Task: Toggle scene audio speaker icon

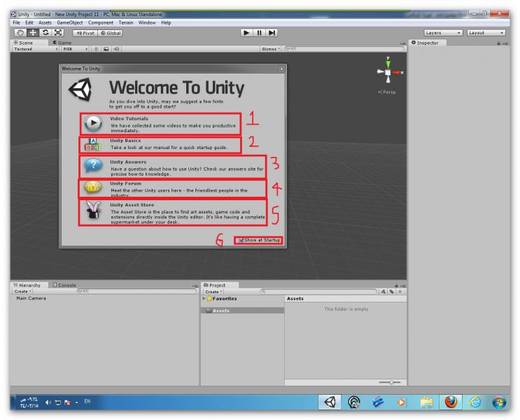Action: click(x=116, y=49)
